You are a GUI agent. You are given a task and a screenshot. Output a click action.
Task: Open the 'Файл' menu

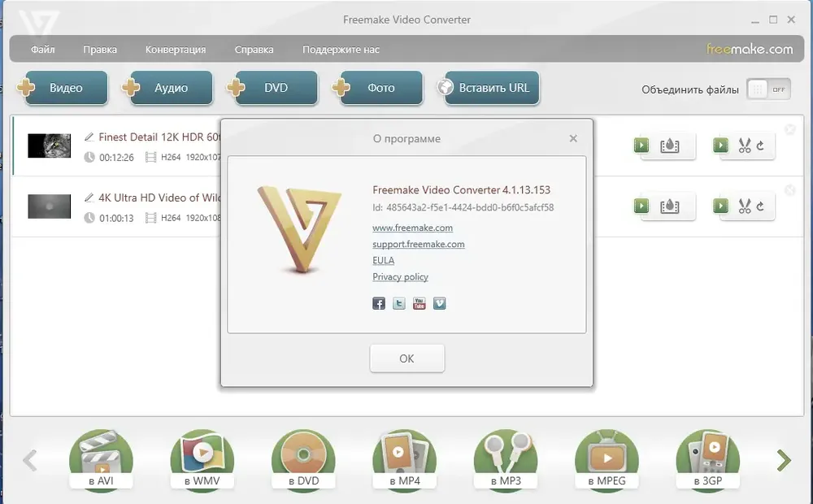coord(43,50)
